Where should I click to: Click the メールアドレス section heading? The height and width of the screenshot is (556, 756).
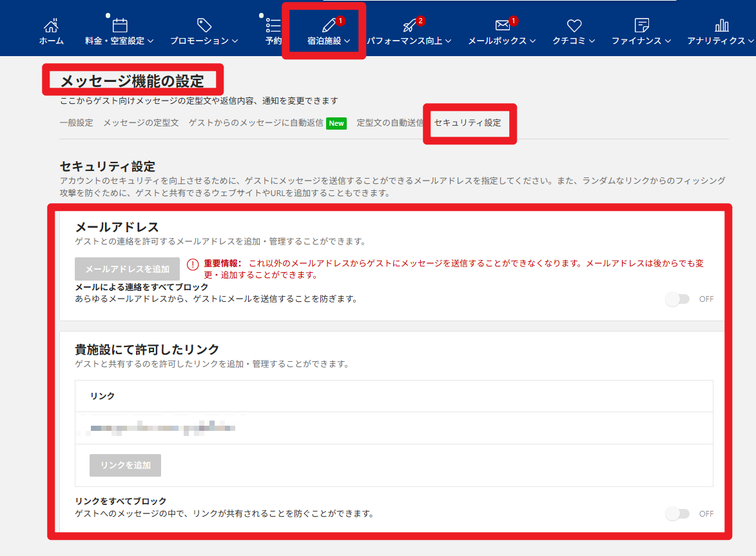[117, 227]
